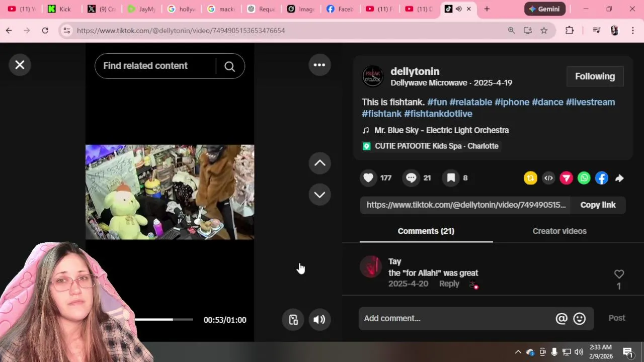This screenshot has width=644, height=362.
Task: Open the #relatable hashtag
Action: pos(470,102)
